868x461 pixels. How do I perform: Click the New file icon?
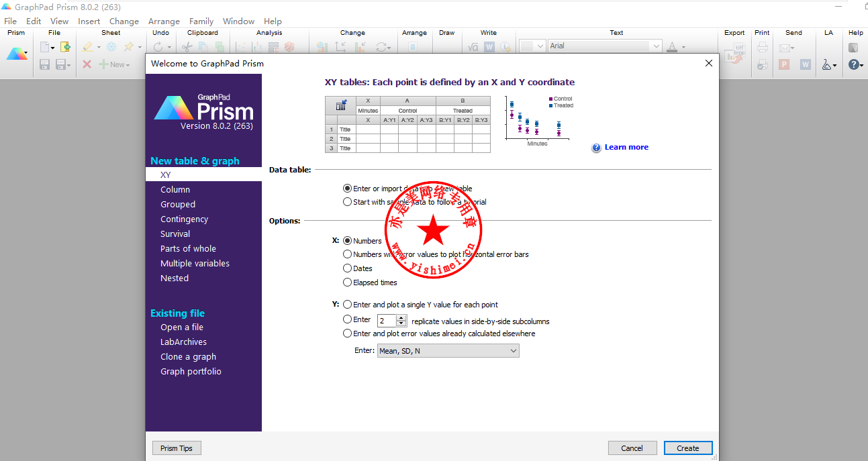45,47
